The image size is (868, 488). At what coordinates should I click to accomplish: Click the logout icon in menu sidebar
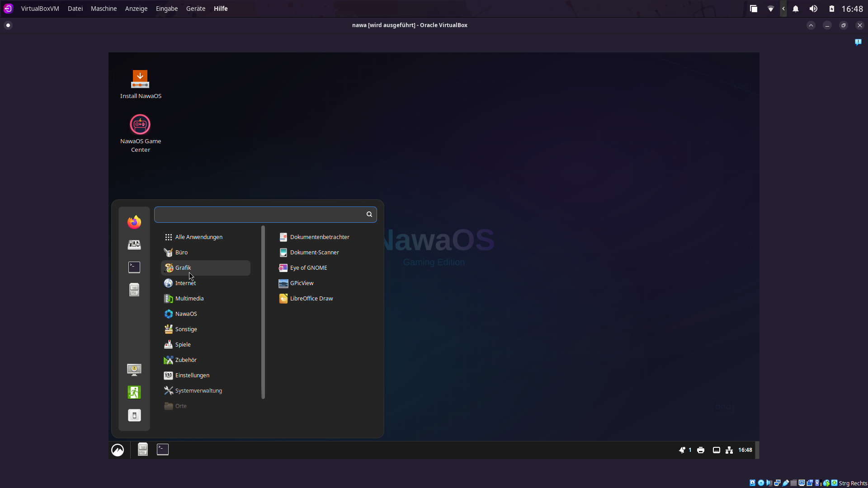pyautogui.click(x=134, y=392)
